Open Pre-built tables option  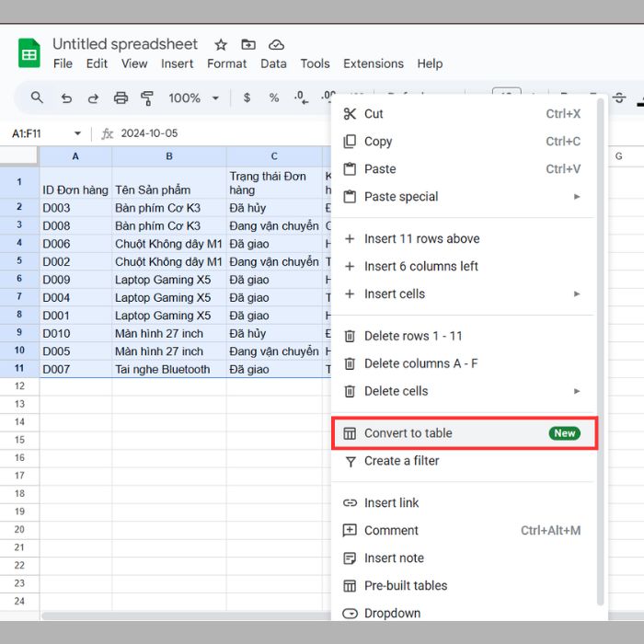464,586
